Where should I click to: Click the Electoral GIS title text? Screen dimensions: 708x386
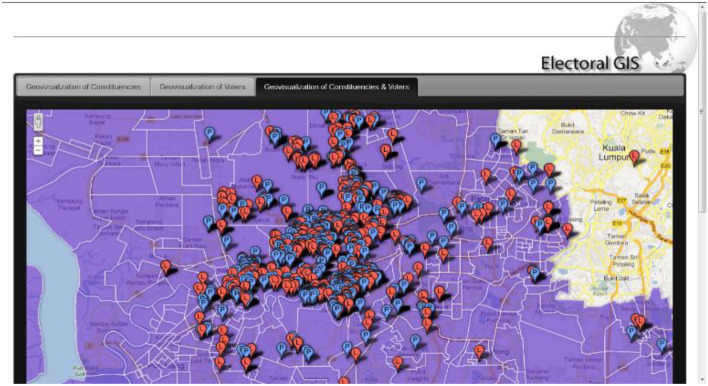click(590, 63)
